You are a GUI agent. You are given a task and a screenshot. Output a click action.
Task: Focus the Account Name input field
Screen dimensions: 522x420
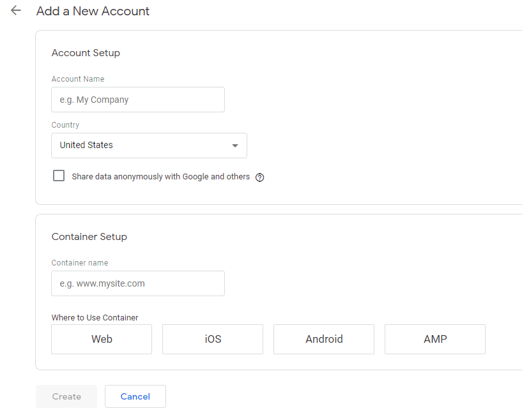[138, 100]
